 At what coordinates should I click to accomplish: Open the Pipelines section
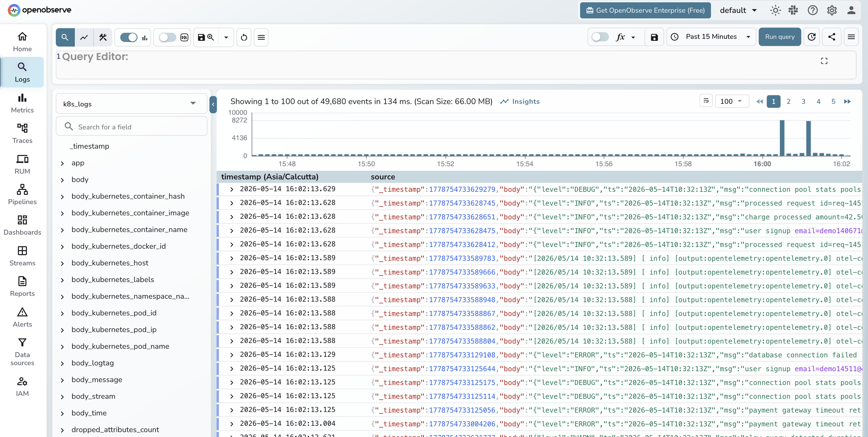pyautogui.click(x=22, y=195)
